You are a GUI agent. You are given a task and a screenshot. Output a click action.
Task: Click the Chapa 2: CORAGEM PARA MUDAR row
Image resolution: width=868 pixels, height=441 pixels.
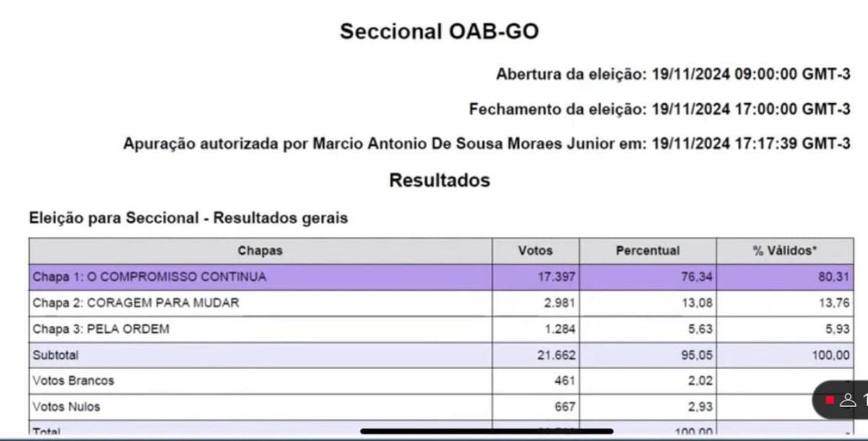[x=136, y=303]
